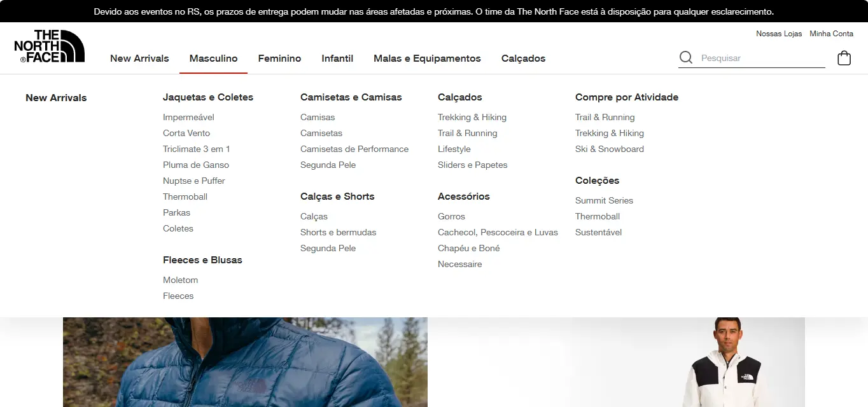This screenshot has width=868, height=407.
Task: Open Camisetas de Performance
Action: pyautogui.click(x=354, y=149)
